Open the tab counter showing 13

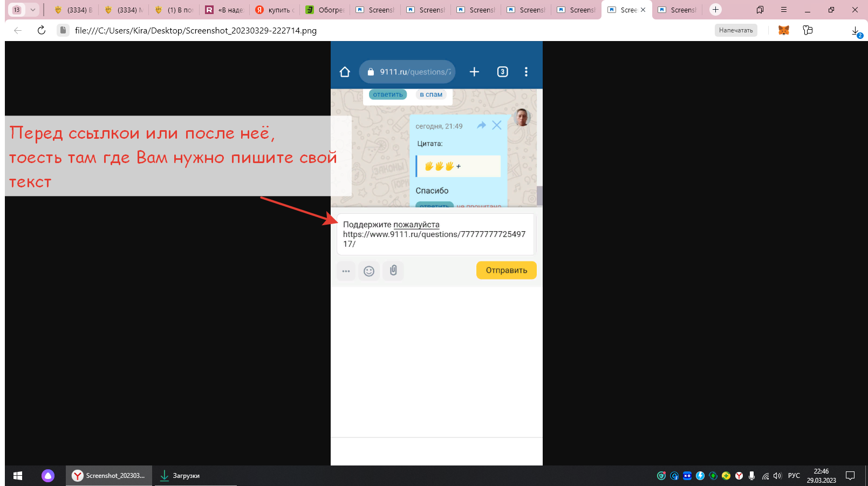click(x=17, y=10)
